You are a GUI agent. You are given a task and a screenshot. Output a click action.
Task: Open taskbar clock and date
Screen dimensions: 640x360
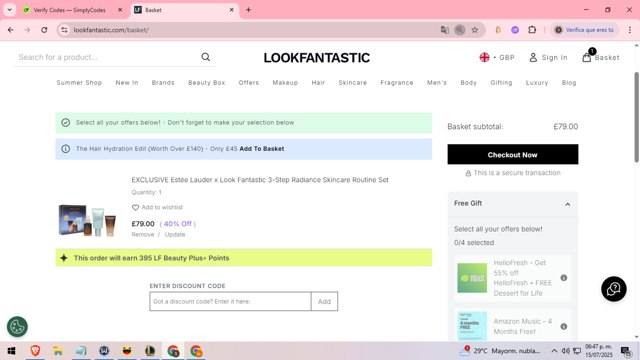599,351
